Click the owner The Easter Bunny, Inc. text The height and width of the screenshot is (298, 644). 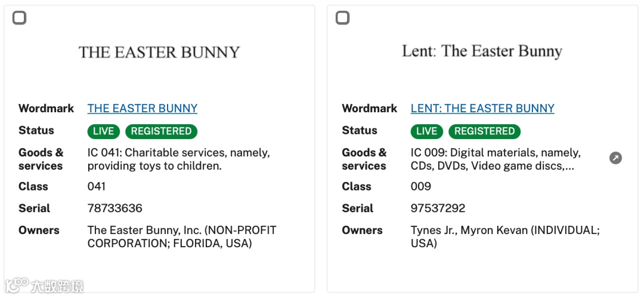pyautogui.click(x=181, y=236)
